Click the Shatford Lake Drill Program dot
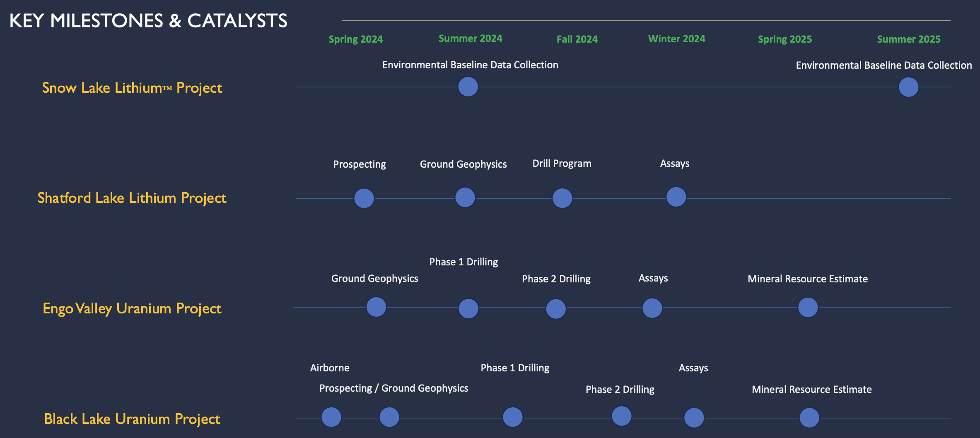This screenshot has width=980, height=438. [562, 198]
